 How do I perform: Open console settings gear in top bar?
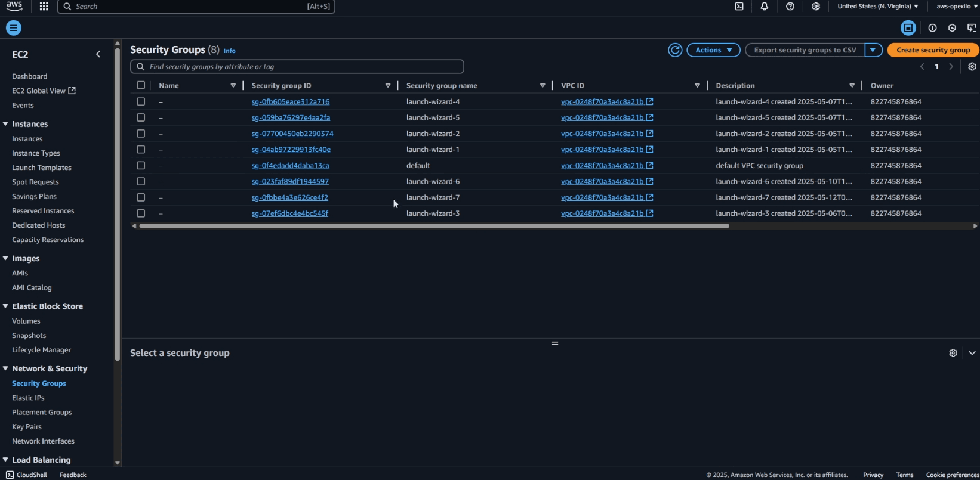(816, 7)
